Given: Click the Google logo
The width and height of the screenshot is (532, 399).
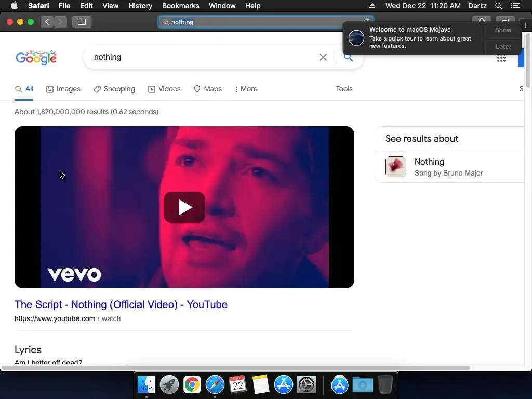Looking at the screenshot, I should (x=36, y=58).
